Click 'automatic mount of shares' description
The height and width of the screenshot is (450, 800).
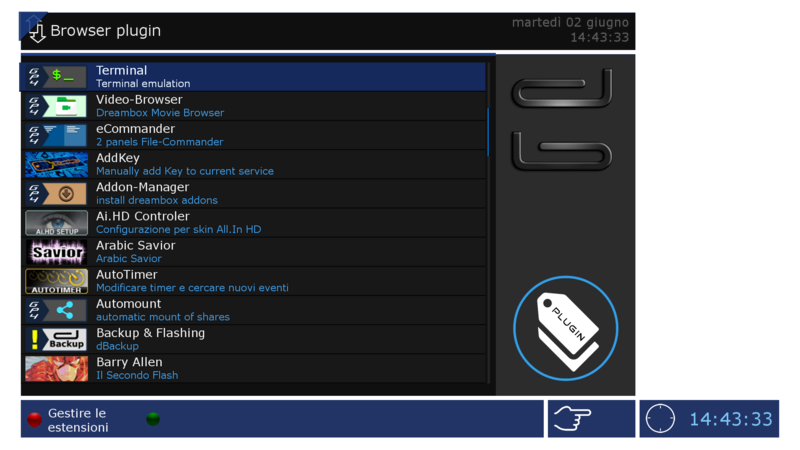(163, 317)
